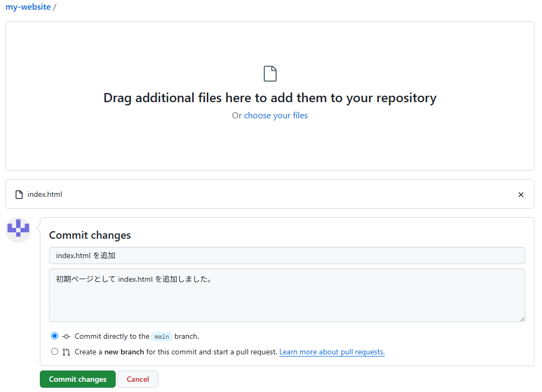Remove index.html using the X icon
The width and height of the screenshot is (542, 392).
pos(520,194)
